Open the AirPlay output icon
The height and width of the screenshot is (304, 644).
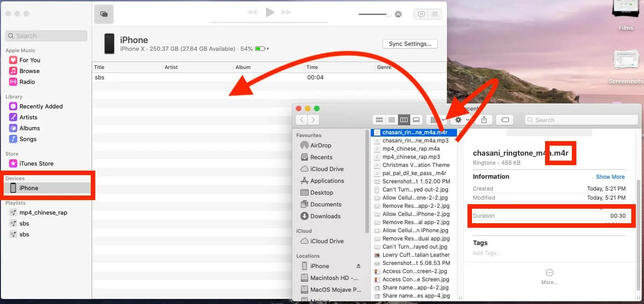point(398,14)
